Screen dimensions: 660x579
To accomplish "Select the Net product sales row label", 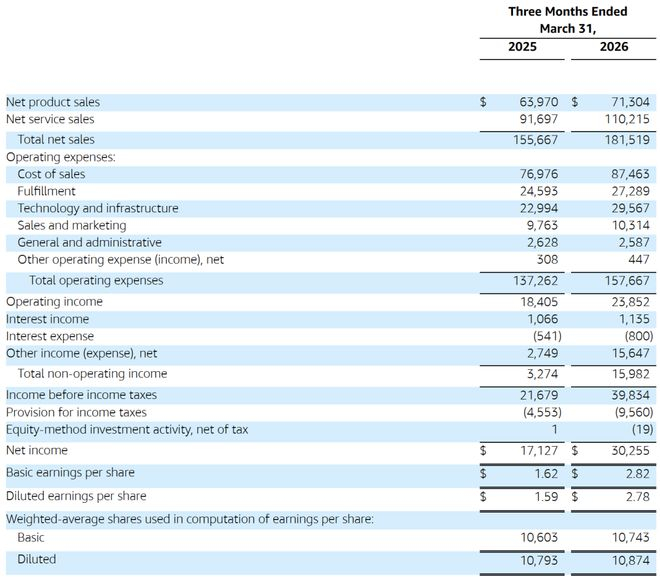I will (x=53, y=102).
